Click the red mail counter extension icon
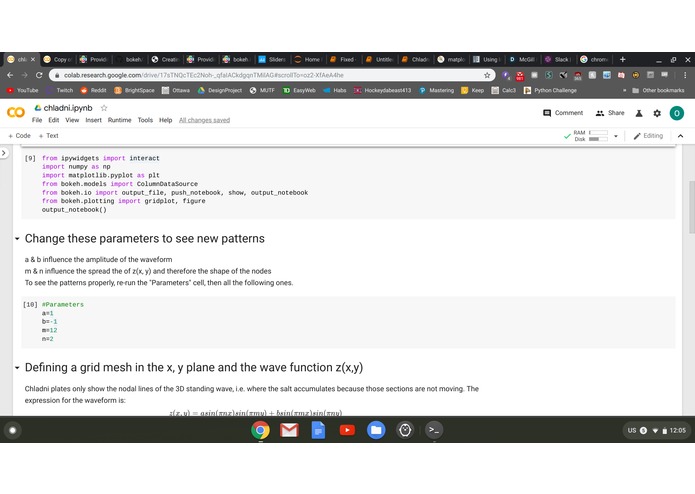Screen dimensions: 695x494 pyautogui.click(x=519, y=76)
